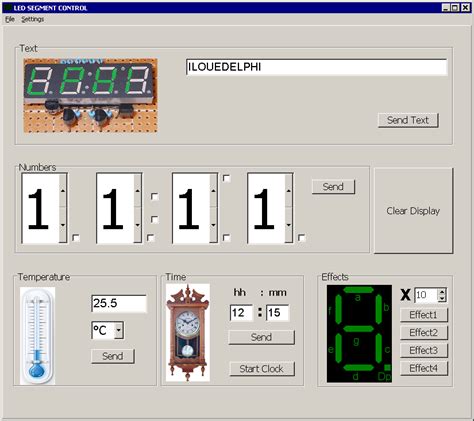Toggle decimal point checkbox after first digit
This screenshot has height=421, width=474.
[x=76, y=238]
